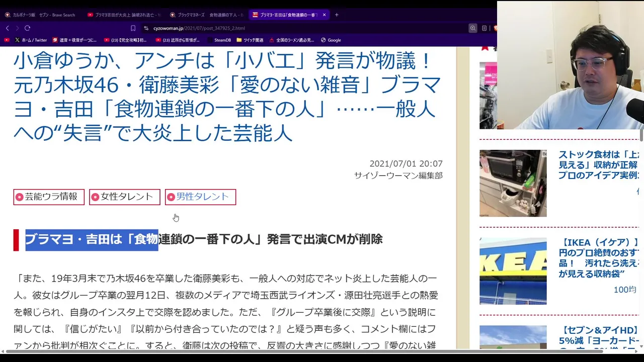644x362 pixels.
Task: Switch to the ブラマヨ吉田が大炎上 YouTube tab
Action: (x=124, y=15)
